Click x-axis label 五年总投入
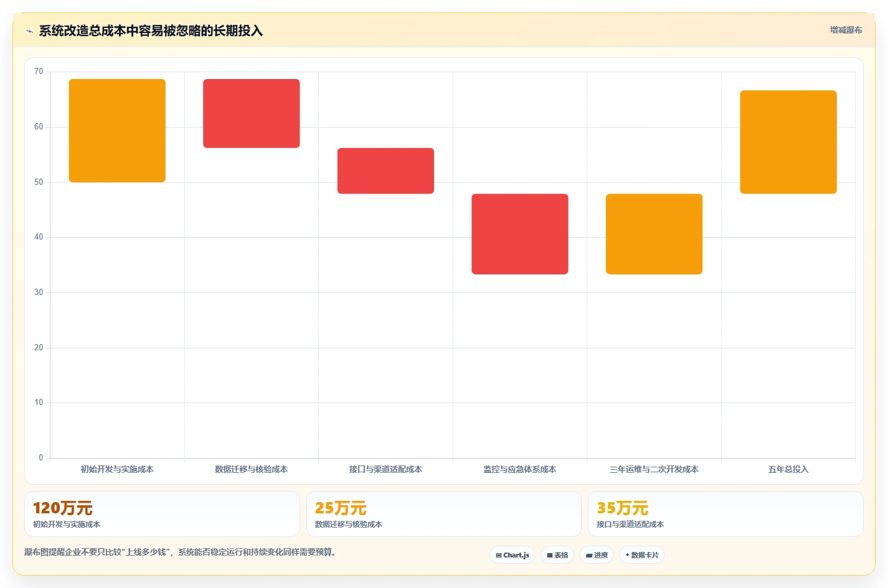The height and width of the screenshot is (588, 888). coord(788,469)
